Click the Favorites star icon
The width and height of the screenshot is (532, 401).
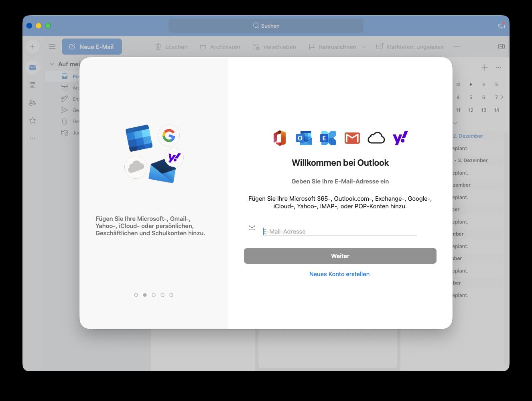(x=32, y=120)
